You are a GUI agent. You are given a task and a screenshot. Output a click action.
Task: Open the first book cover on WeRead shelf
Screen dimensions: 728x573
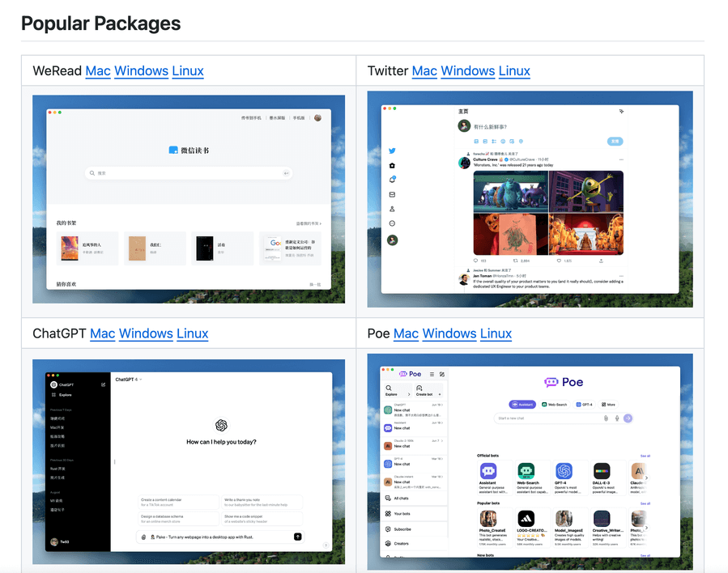[x=70, y=248]
